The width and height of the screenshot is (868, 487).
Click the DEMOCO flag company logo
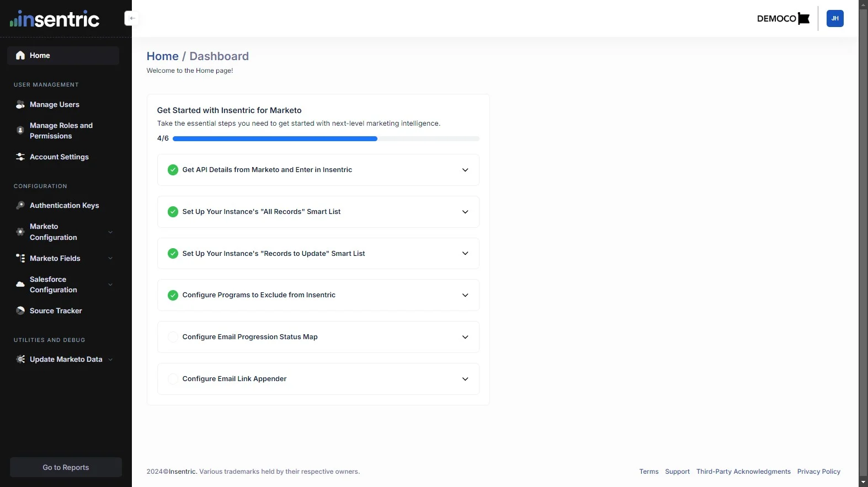[x=783, y=18]
